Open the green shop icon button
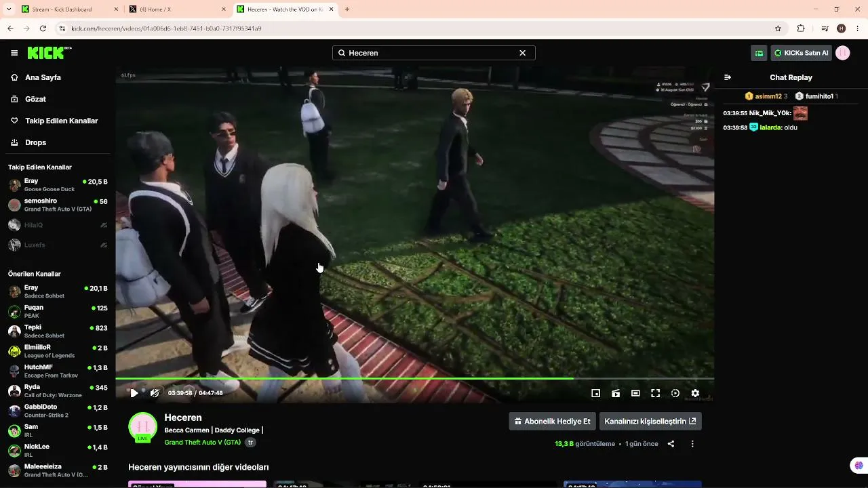Viewport: 868px width, 488px height. click(759, 53)
